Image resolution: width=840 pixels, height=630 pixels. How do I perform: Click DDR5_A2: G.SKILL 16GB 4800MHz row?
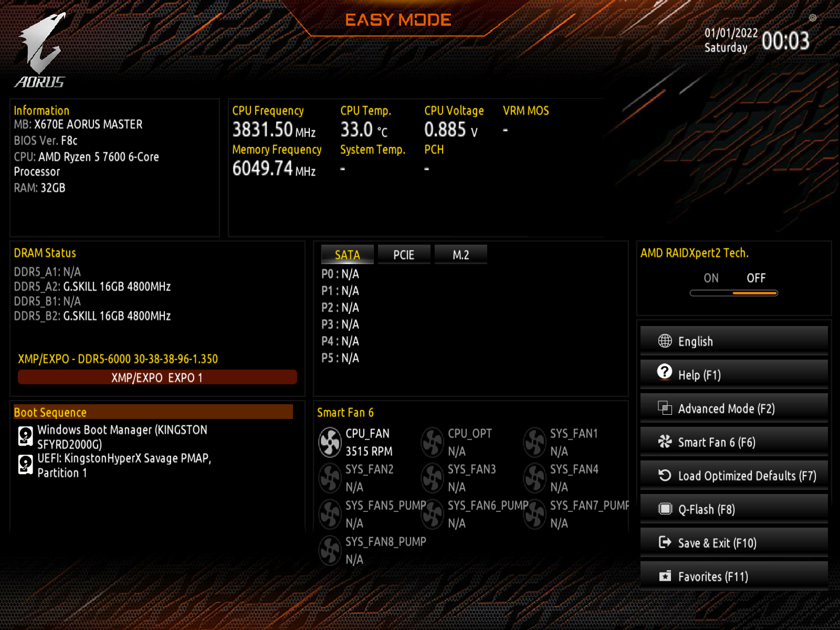tap(92, 287)
